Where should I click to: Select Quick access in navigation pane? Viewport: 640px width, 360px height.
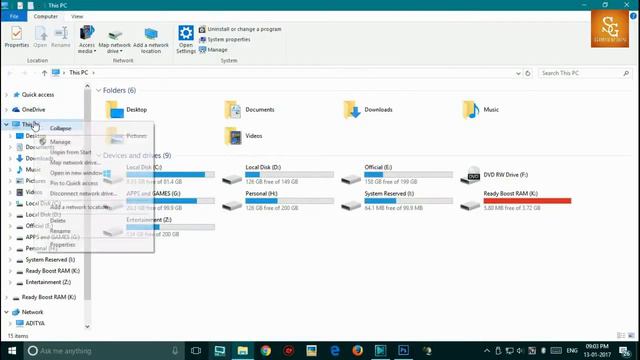coord(38,95)
